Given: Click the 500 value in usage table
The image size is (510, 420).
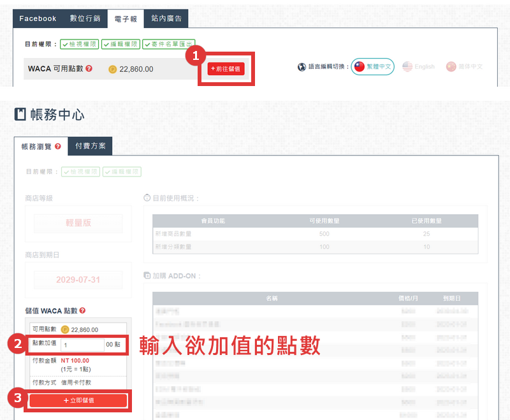Looking at the screenshot, I should 324,234.
